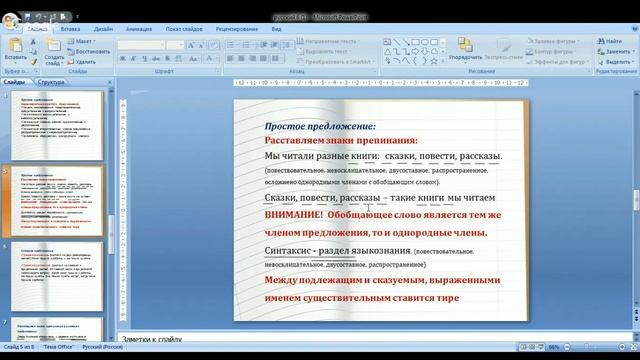640x360 pixels.
Task: Open the Рецензирование ribbon tab
Action: pyautogui.click(x=237, y=29)
